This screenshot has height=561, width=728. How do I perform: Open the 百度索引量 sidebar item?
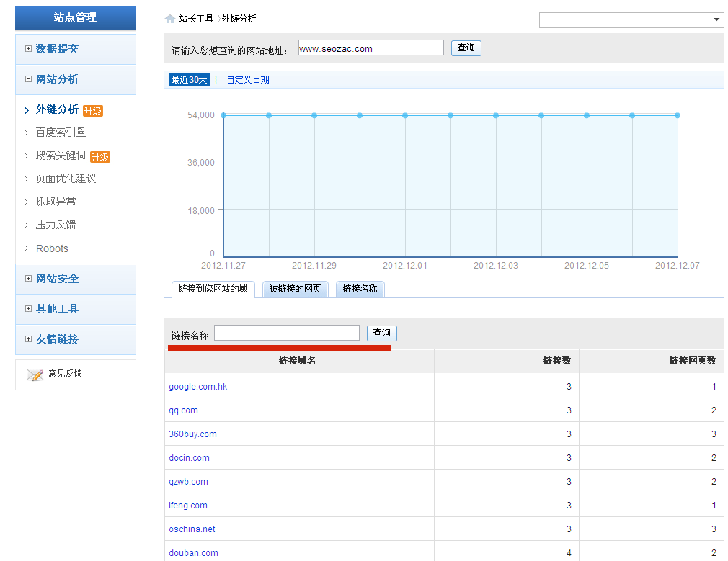coord(61,133)
